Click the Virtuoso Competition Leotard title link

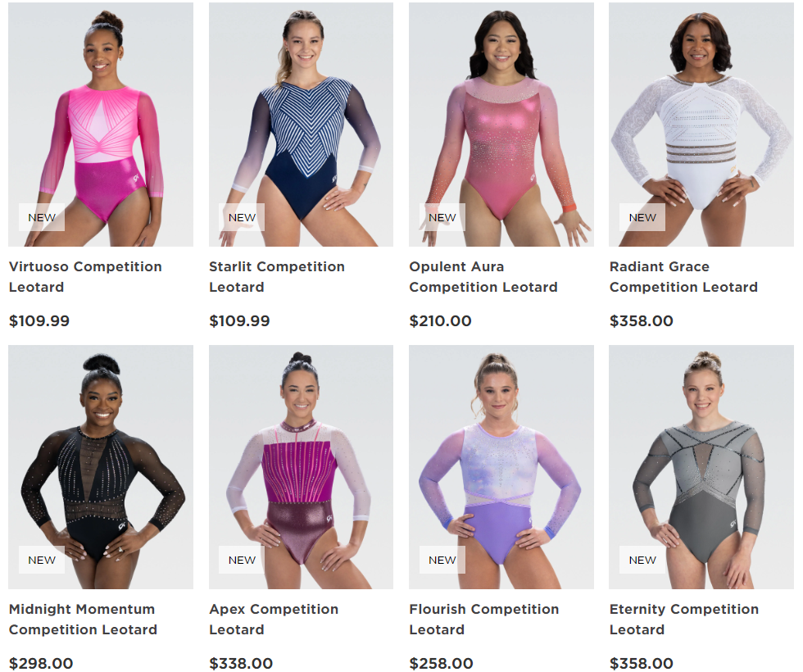85,277
